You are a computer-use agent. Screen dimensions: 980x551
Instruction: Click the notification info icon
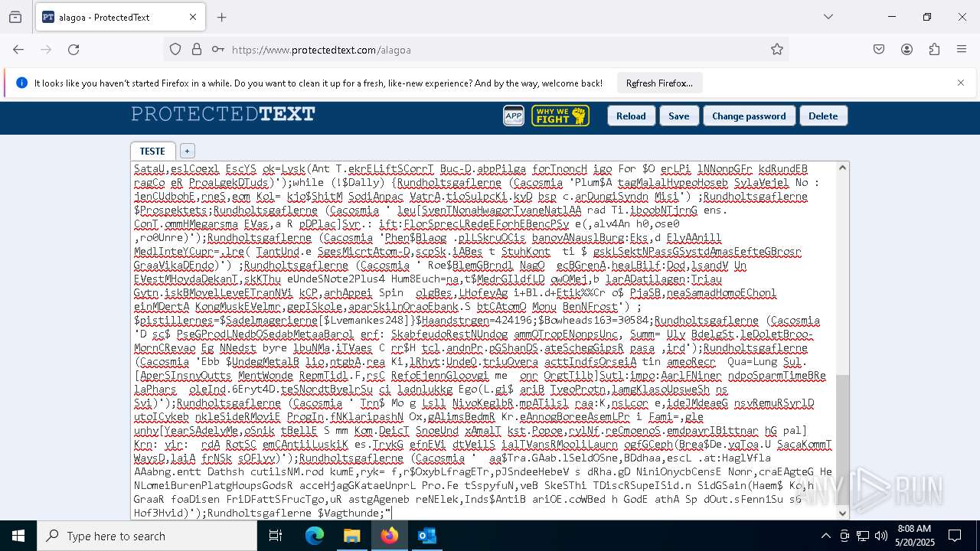21,83
